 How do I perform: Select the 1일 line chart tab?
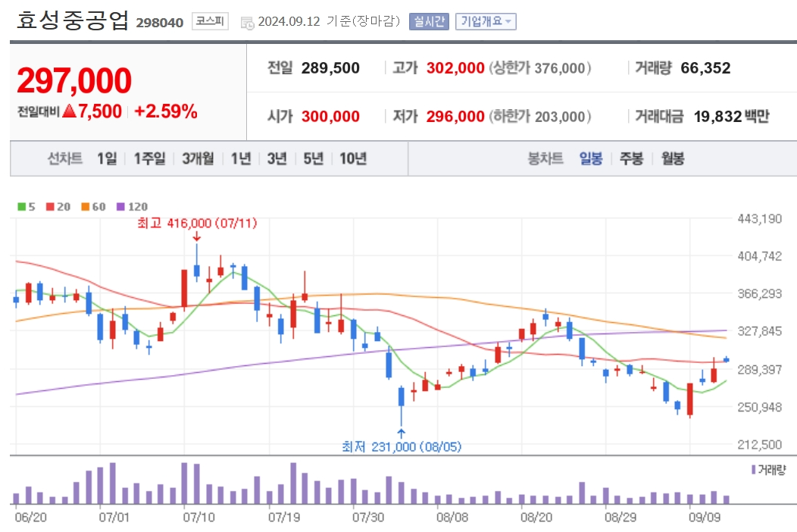pyautogui.click(x=107, y=158)
